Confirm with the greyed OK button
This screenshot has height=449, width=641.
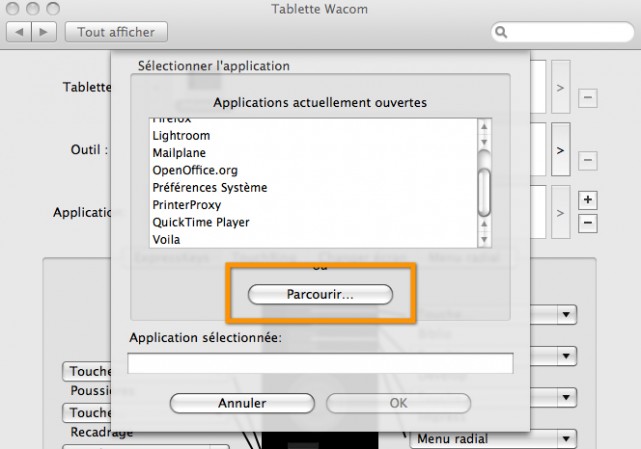[398, 403]
